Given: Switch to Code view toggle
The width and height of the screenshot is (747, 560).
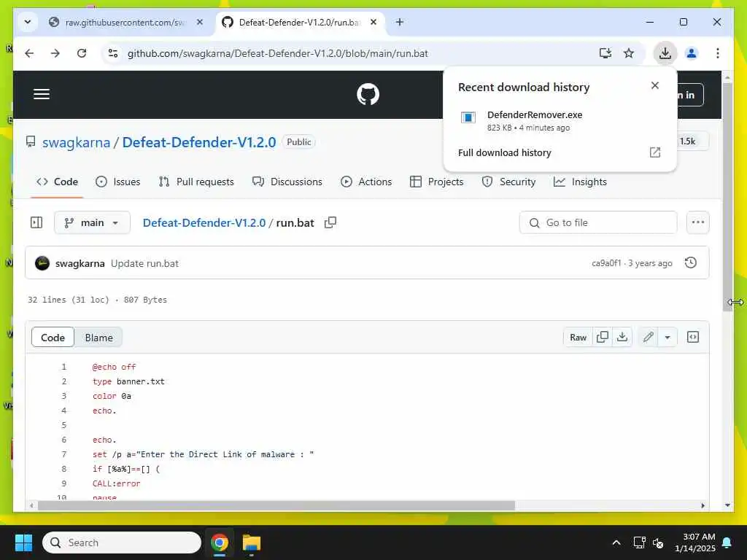Looking at the screenshot, I should [53, 338].
